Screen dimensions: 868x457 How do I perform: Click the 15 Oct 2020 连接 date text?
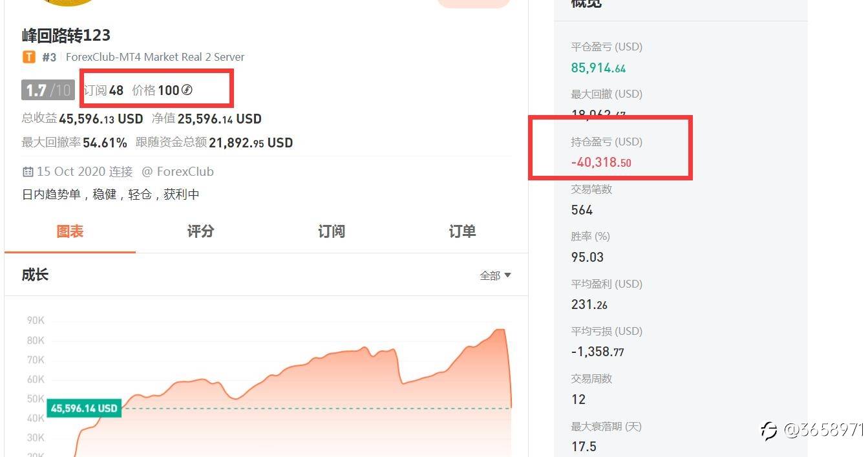(85, 172)
